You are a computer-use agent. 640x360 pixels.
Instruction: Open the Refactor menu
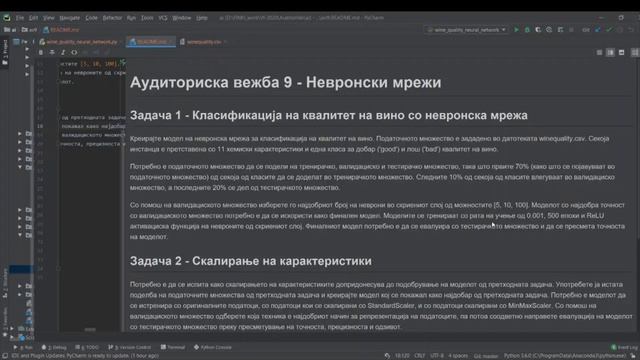coord(112,18)
